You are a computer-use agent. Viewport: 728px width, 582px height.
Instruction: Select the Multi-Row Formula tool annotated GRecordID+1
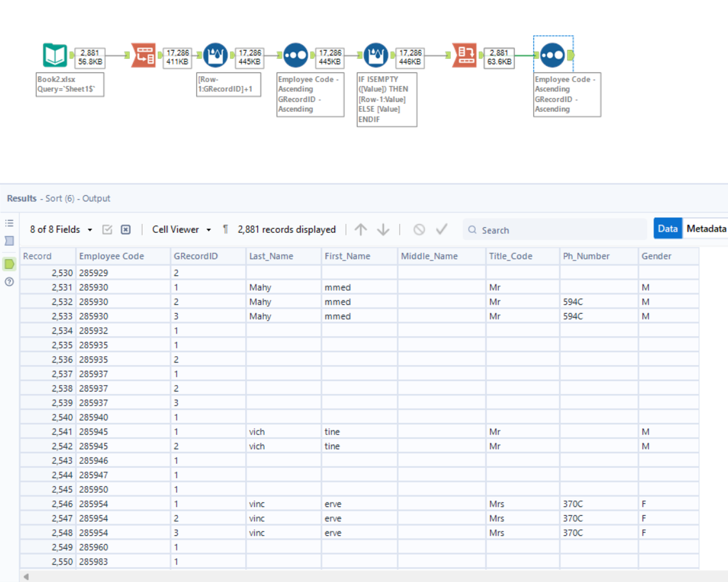tap(215, 55)
